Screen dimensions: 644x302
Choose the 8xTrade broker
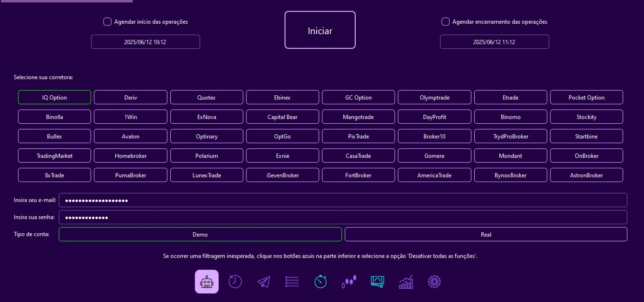pyautogui.click(x=55, y=175)
